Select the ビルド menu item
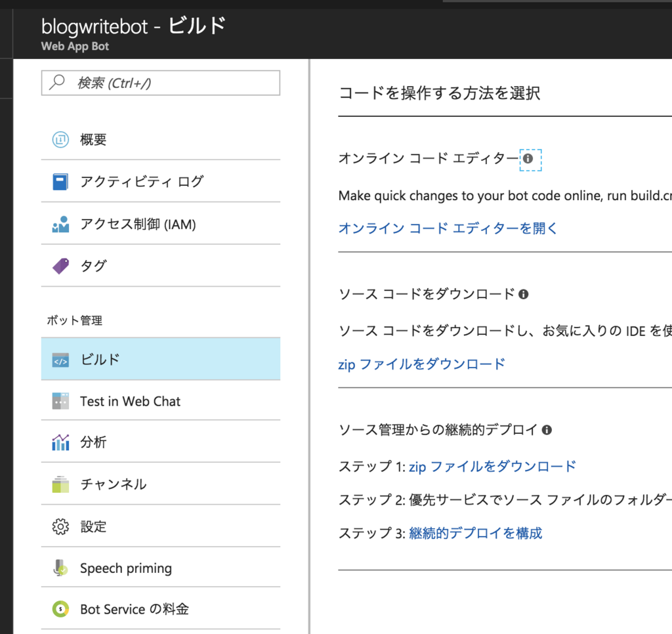This screenshot has width=672, height=634. click(x=161, y=359)
